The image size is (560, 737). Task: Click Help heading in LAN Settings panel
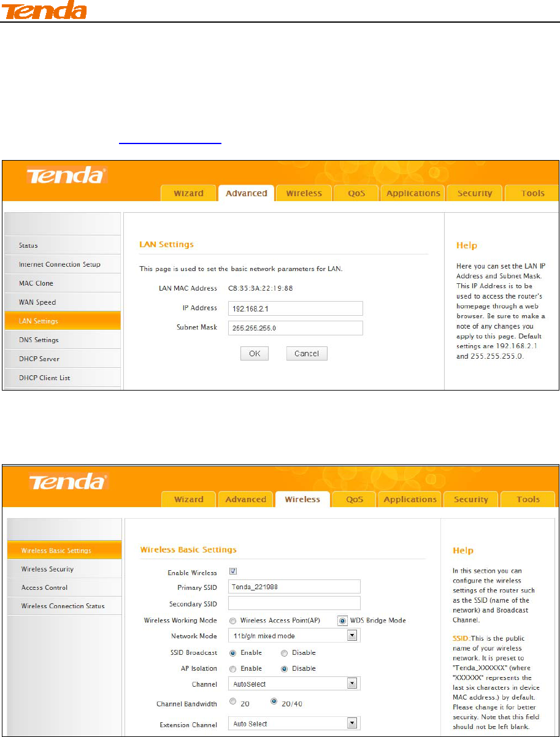coord(467,245)
